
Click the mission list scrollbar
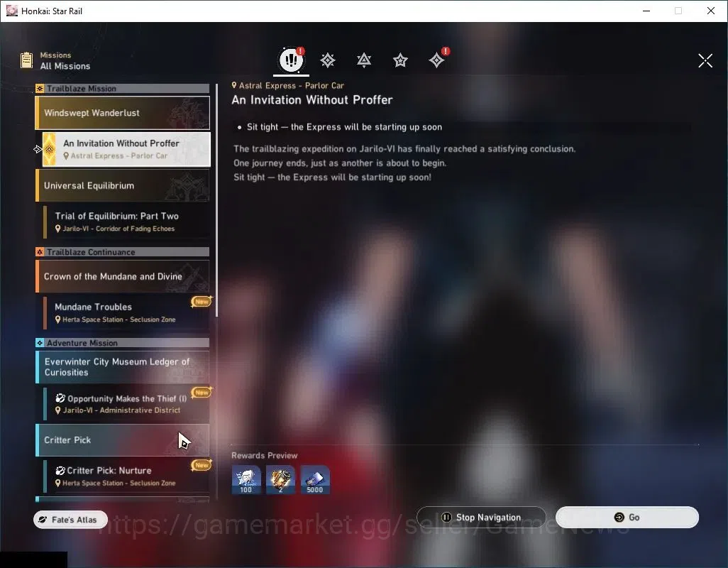[x=216, y=201]
